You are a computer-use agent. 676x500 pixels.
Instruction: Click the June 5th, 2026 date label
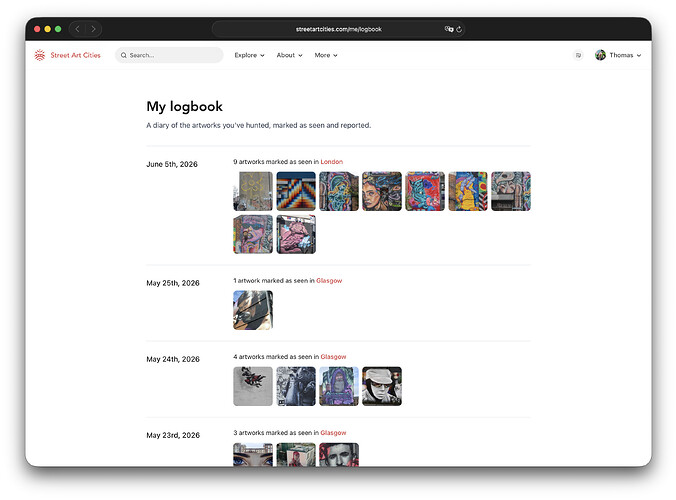click(172, 164)
